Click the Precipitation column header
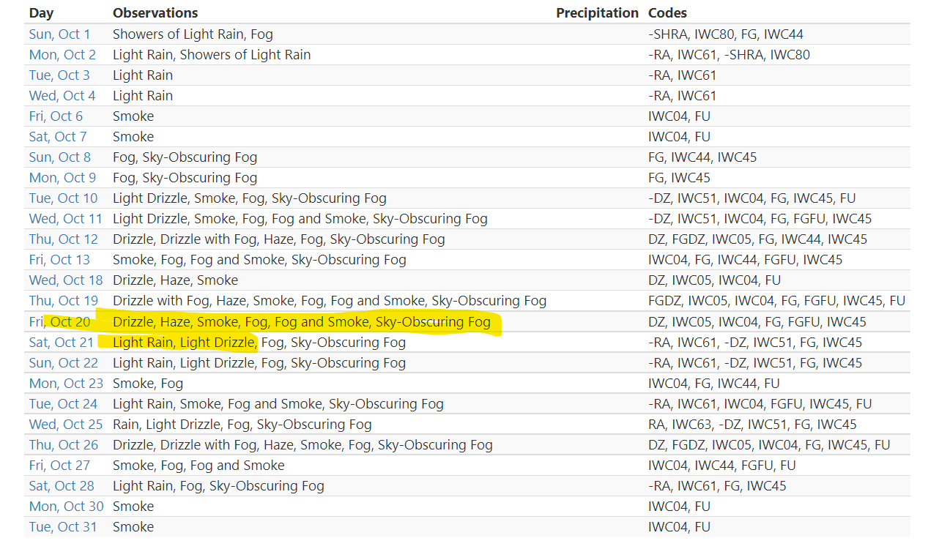The height and width of the screenshot is (560, 928). tap(597, 13)
